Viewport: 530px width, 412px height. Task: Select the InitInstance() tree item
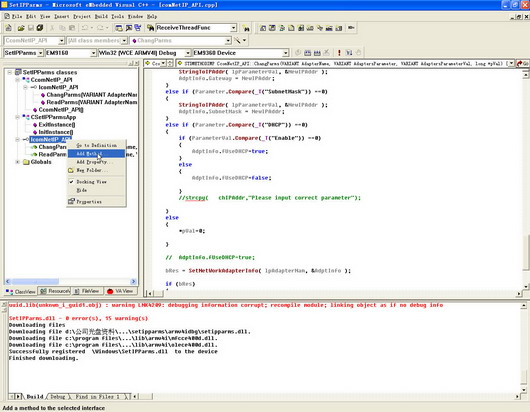[56, 132]
